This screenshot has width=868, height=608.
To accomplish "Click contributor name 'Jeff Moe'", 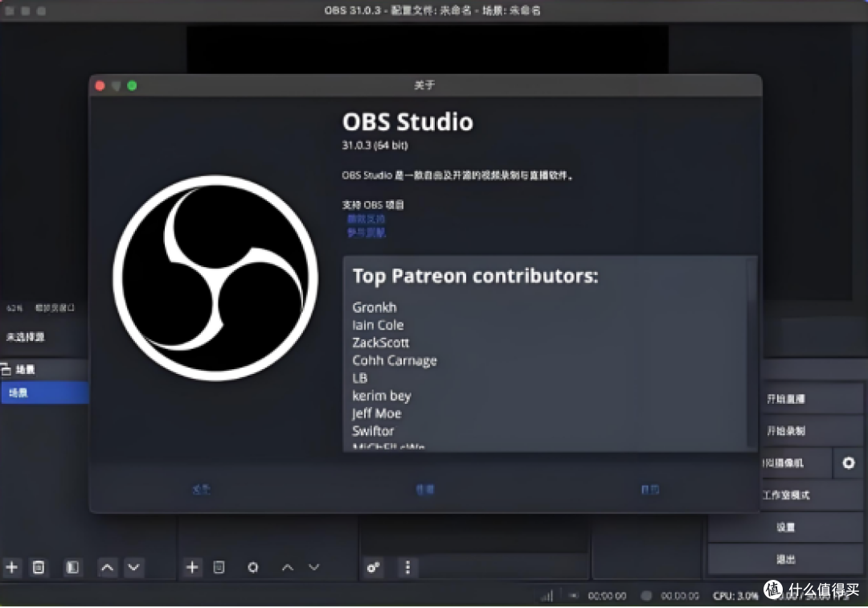I will [376, 413].
